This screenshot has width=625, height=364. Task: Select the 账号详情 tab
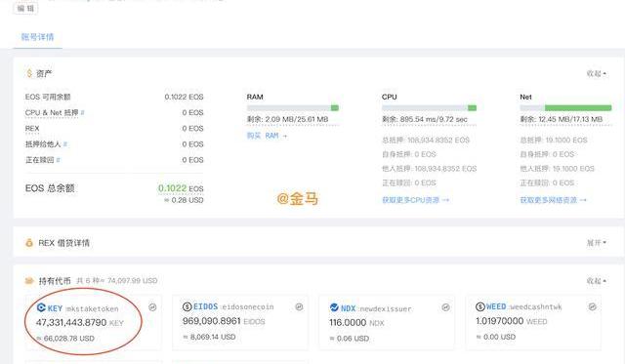[37, 37]
